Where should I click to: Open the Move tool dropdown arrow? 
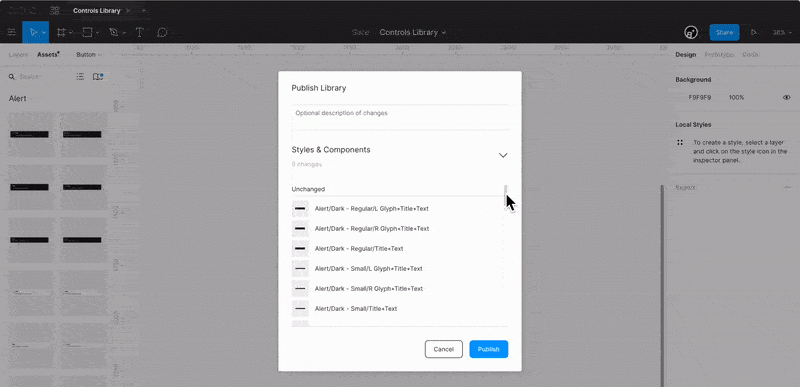pos(44,33)
